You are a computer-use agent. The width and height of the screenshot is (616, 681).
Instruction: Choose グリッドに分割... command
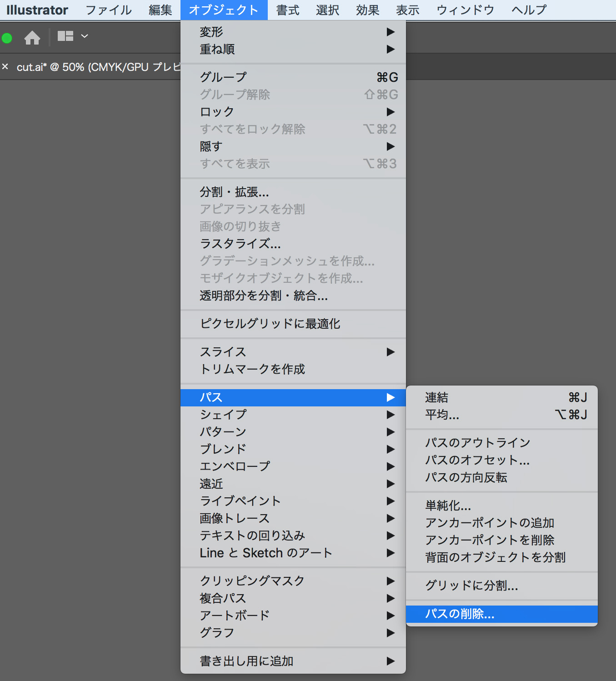click(x=502, y=586)
